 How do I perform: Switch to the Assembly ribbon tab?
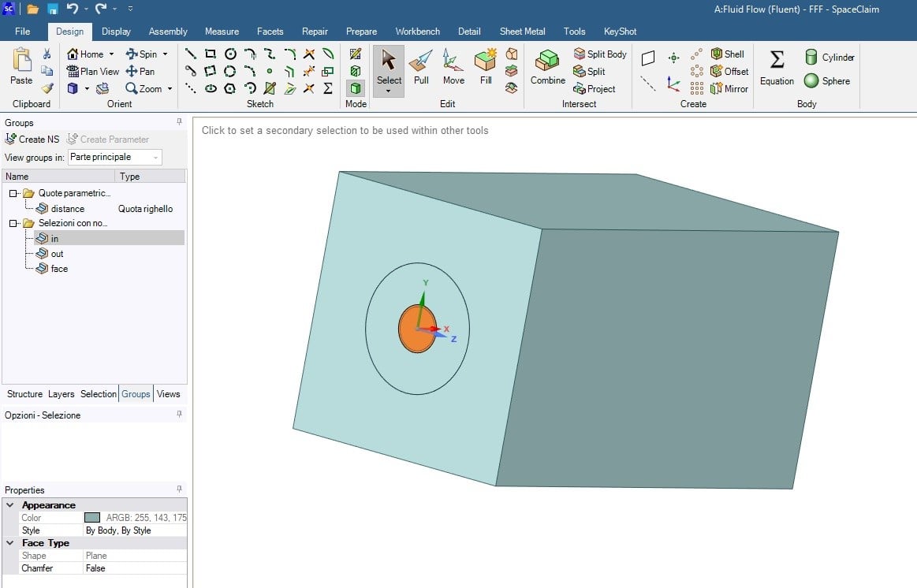(x=168, y=32)
